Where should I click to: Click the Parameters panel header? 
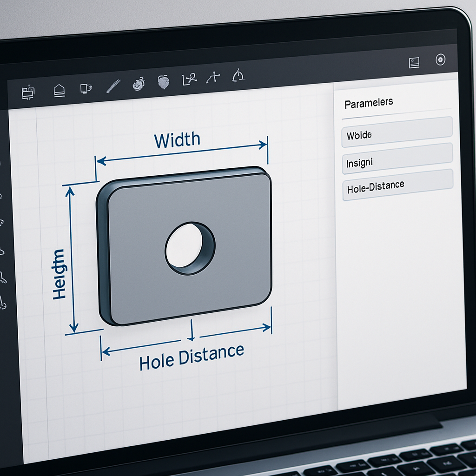370,102
